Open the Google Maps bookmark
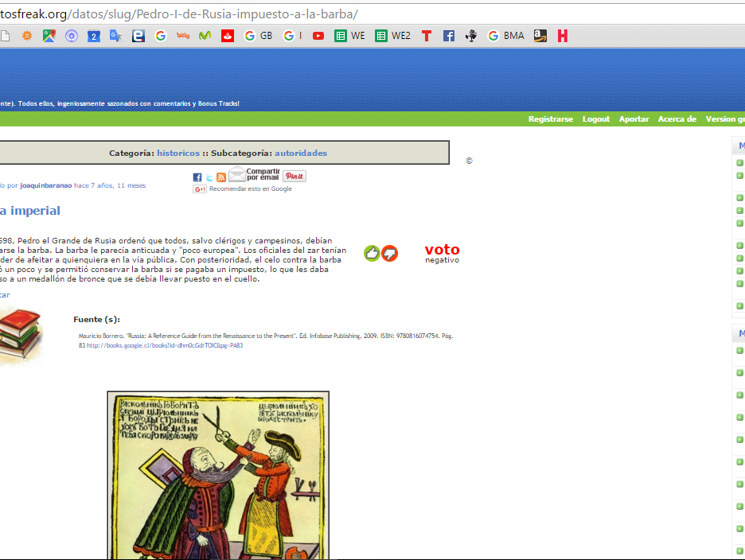 (49, 36)
